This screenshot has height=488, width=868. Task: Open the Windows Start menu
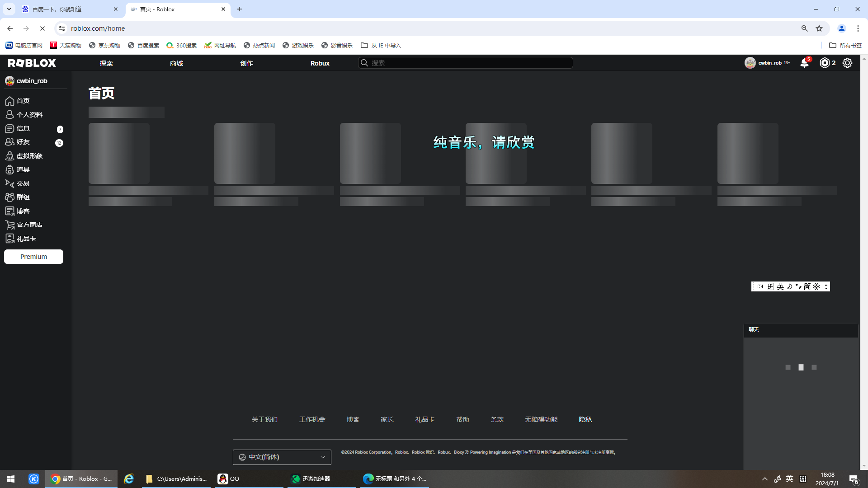[x=11, y=479]
